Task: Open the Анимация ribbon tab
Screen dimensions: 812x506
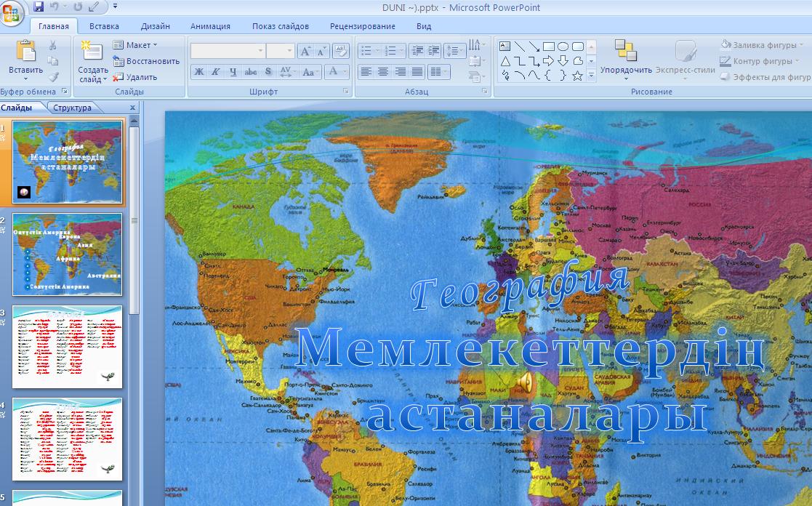Action: 210,26
